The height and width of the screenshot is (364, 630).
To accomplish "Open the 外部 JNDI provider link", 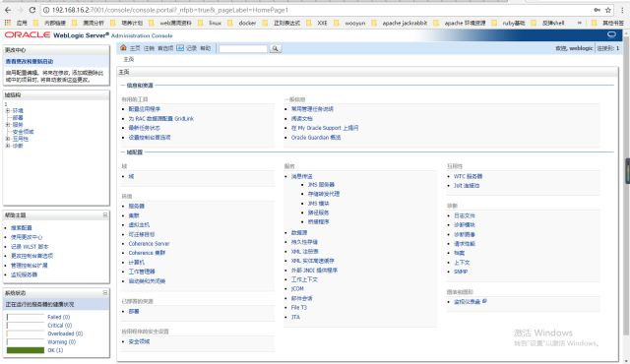I will [x=314, y=271].
